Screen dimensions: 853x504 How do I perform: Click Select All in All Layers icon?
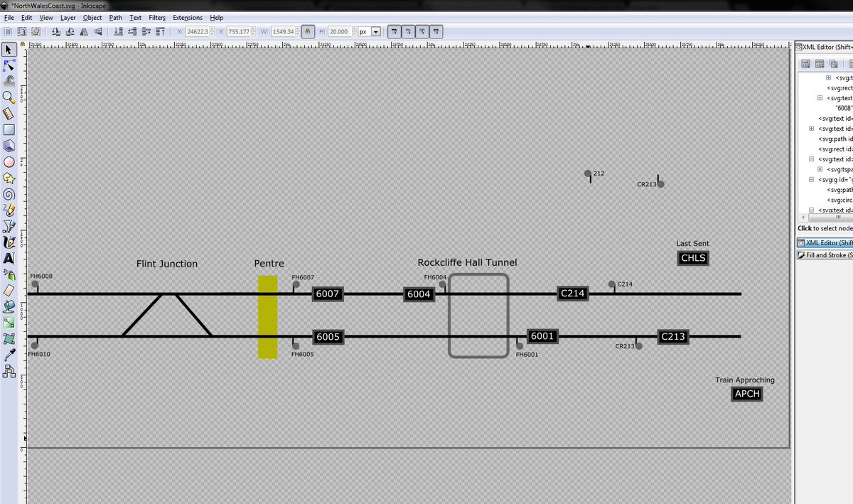click(x=22, y=31)
